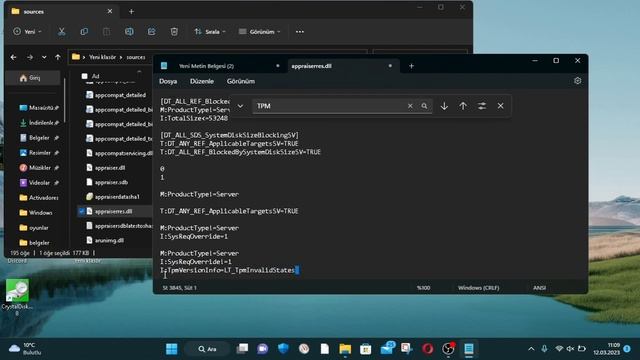Open Videolar in Explorer sidebar
The image size is (640, 360).
38,182
